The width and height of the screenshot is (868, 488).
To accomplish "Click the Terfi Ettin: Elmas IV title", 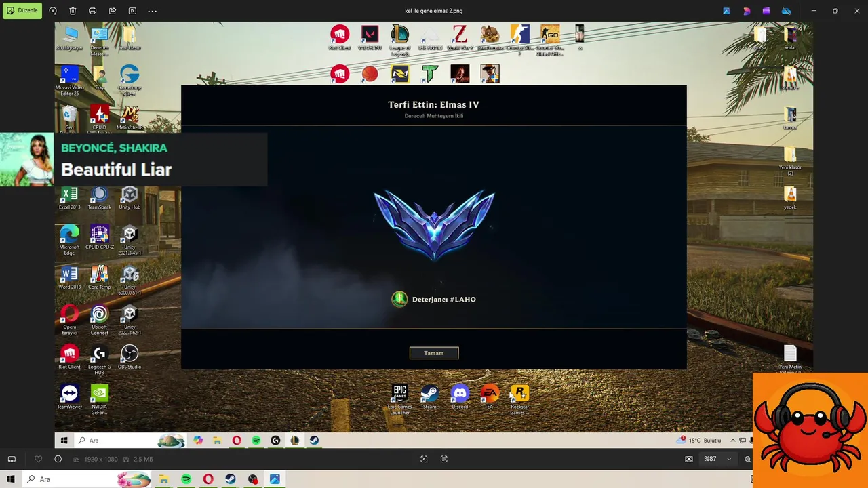I will 433,104.
